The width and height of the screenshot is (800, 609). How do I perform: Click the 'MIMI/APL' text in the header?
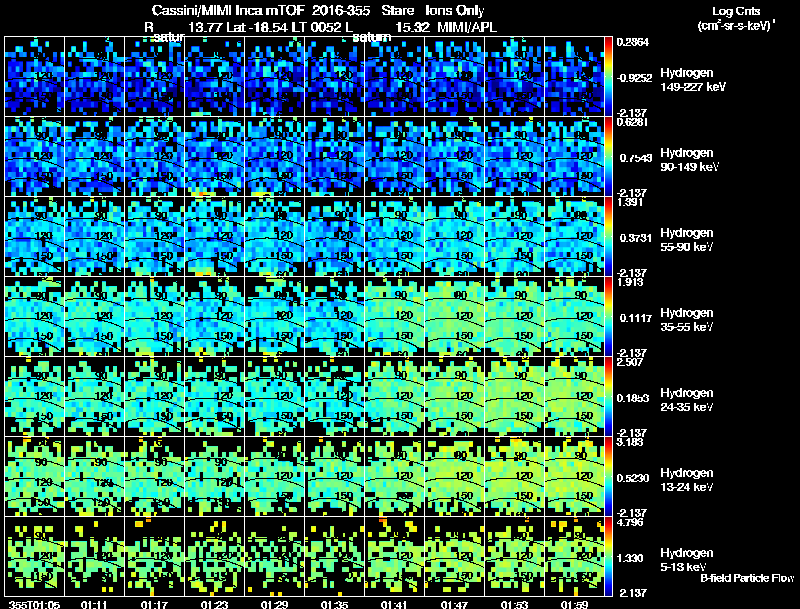[467, 27]
